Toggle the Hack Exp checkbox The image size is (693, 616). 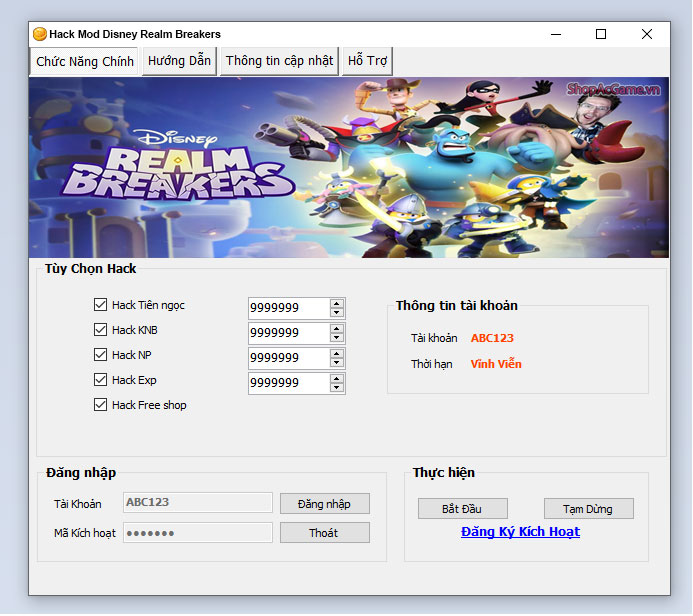pyautogui.click(x=100, y=380)
